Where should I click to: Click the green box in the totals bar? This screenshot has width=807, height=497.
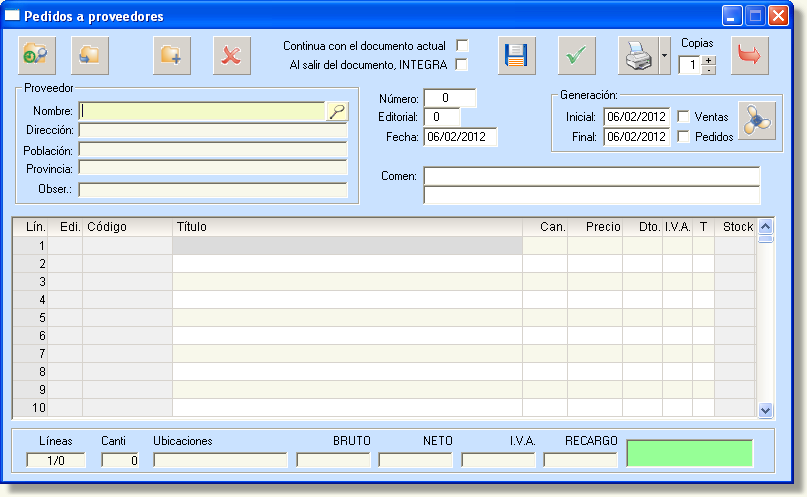click(x=689, y=453)
